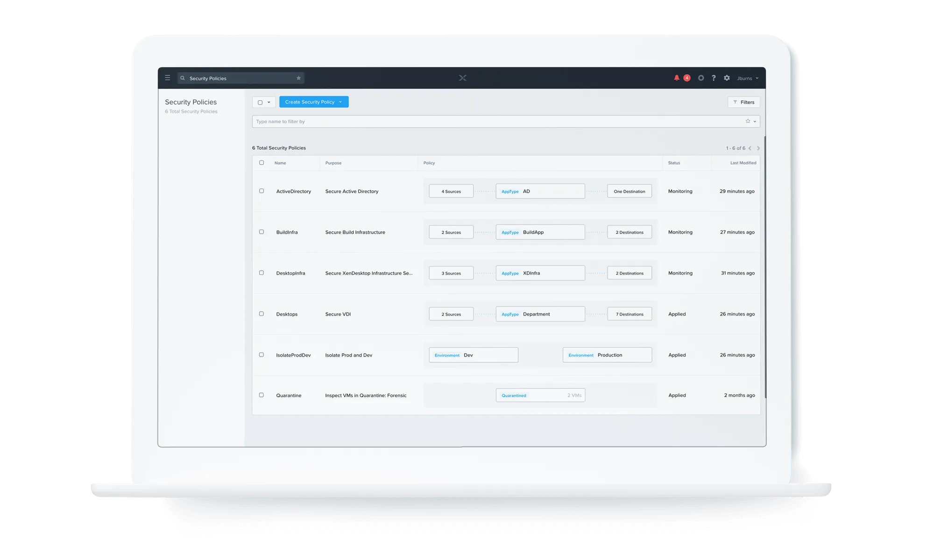The image size is (934, 560).
Task: Check the Quarantine policy row
Action: [262, 395]
